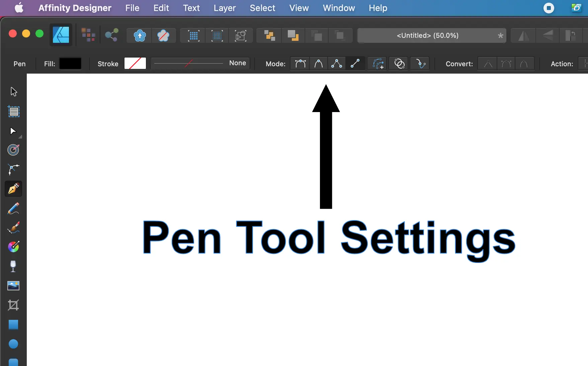This screenshot has height=366, width=588.
Task: Enable Polygon Mode for pen
Action: tap(336, 64)
